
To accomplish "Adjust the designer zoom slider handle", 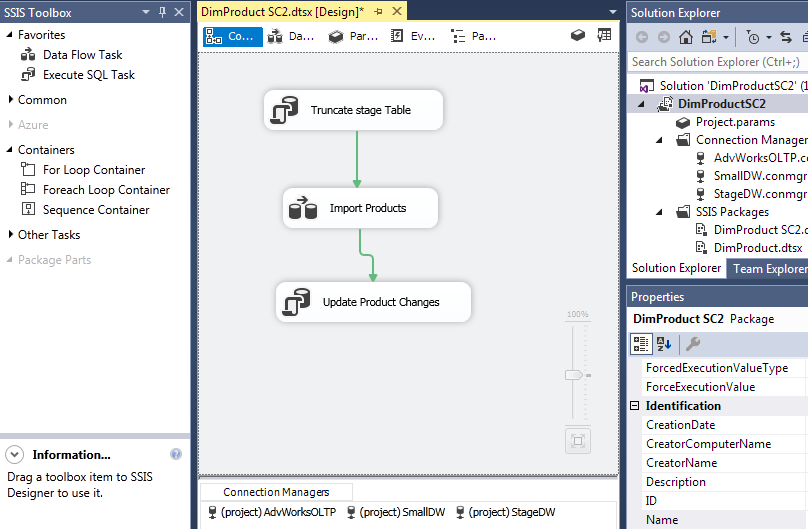I will click(x=574, y=374).
